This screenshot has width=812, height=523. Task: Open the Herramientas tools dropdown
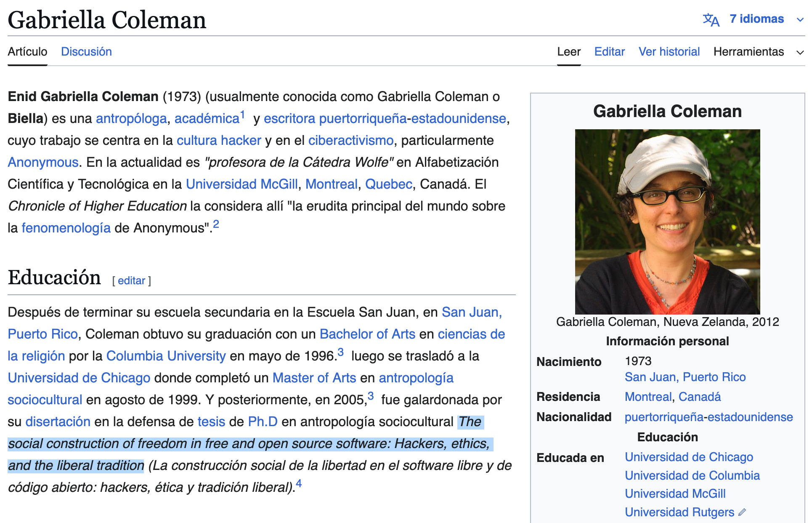[748, 52]
